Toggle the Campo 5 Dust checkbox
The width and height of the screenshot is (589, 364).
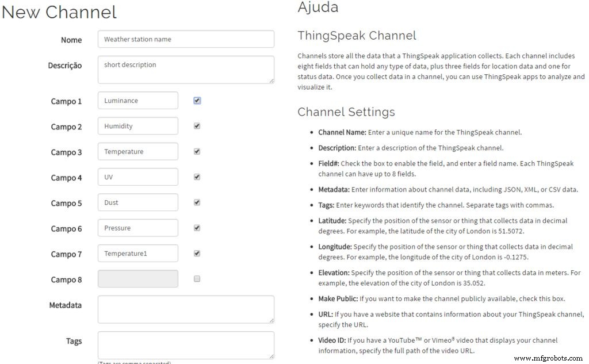(x=197, y=202)
